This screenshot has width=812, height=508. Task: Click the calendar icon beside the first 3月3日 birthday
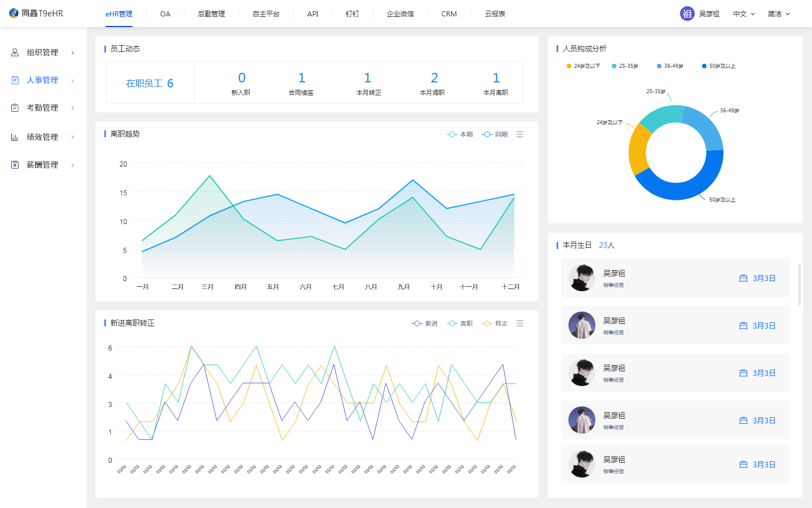click(x=743, y=278)
